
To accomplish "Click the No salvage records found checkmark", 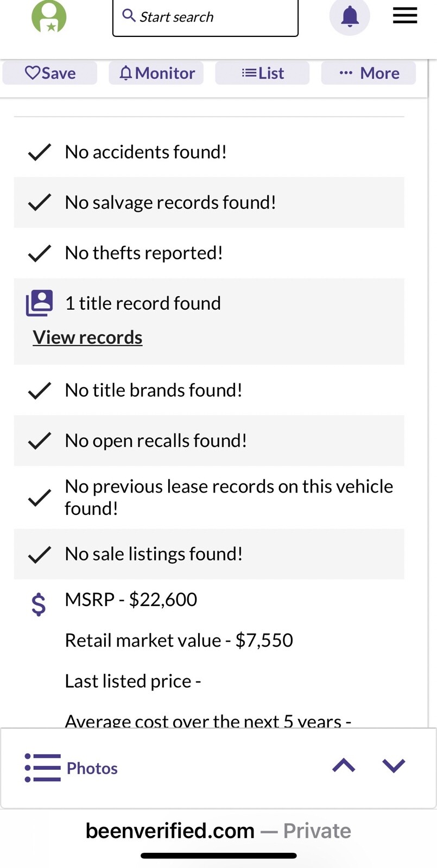I will coord(40,202).
